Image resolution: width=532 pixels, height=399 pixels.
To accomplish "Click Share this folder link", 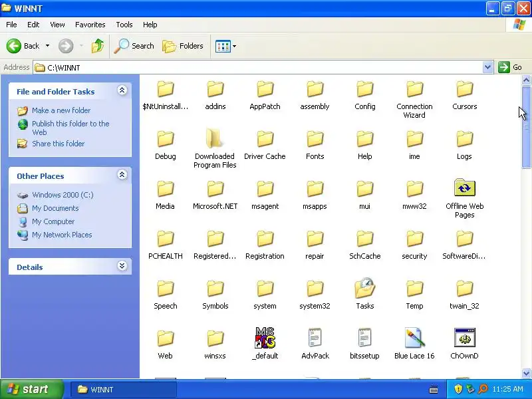I will (59, 144).
